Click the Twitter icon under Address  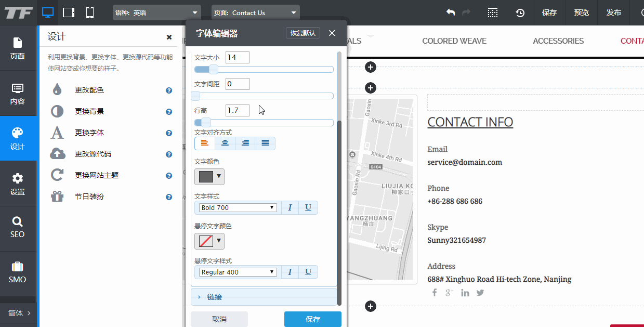click(480, 293)
